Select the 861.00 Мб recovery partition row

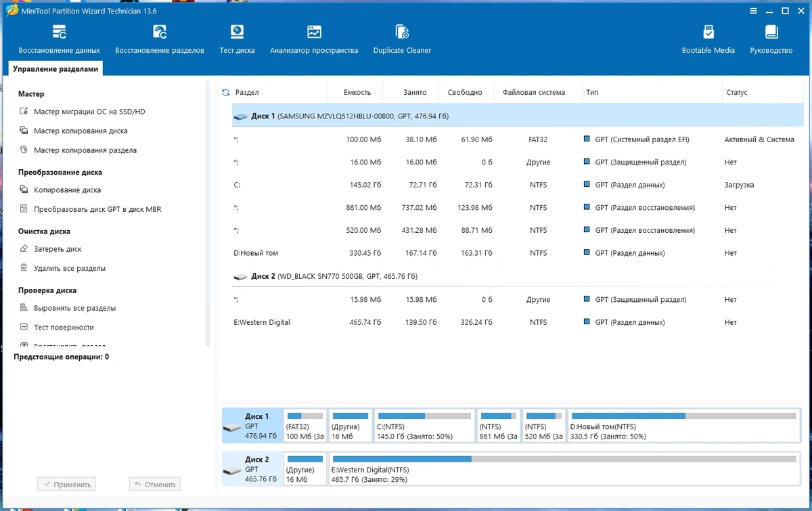(516, 208)
